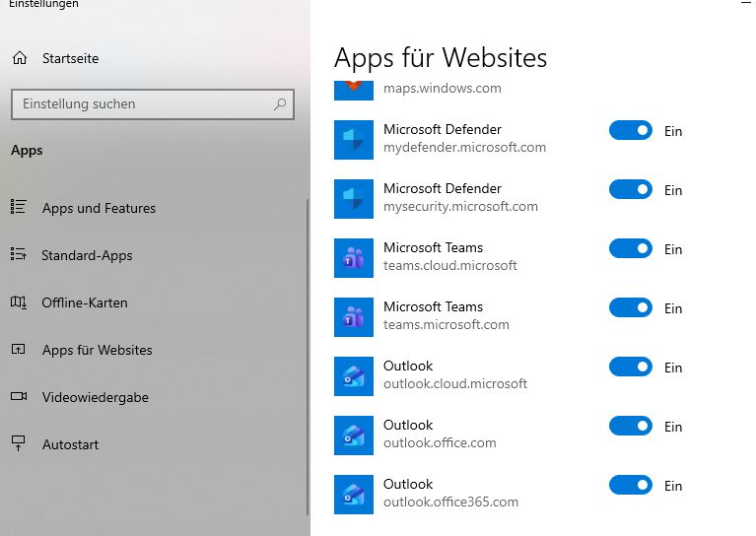The width and height of the screenshot is (756, 536).
Task: Click the outlook.office365.com Outlook app icon
Action: (354, 495)
